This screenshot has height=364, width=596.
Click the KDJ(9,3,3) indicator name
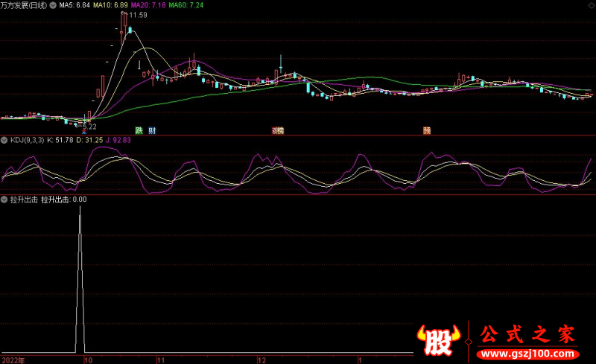[x=27, y=139]
